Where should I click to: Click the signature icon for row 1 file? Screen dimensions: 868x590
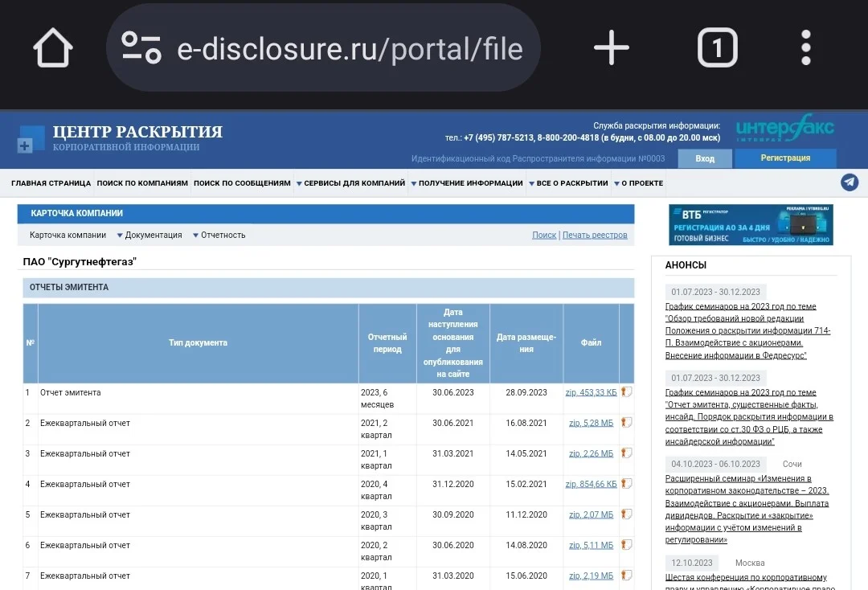coord(626,391)
